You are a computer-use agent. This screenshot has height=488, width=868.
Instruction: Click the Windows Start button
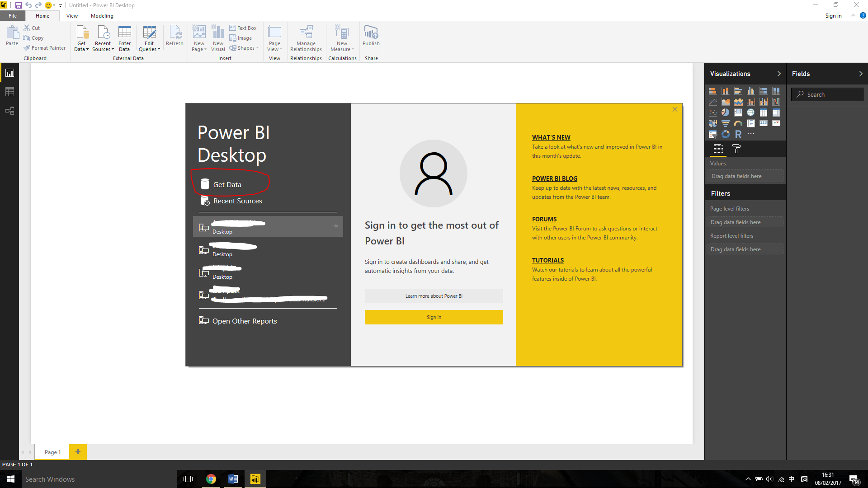point(11,479)
